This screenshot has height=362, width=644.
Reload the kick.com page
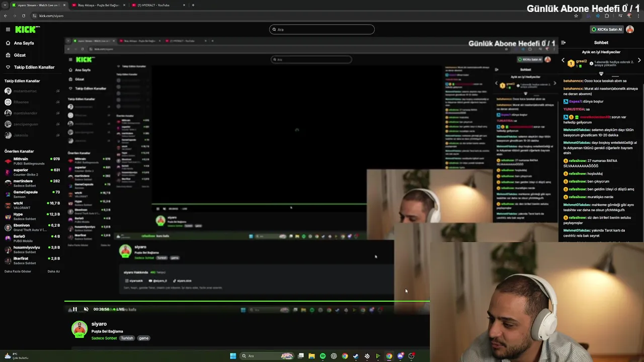pyautogui.click(x=23, y=16)
